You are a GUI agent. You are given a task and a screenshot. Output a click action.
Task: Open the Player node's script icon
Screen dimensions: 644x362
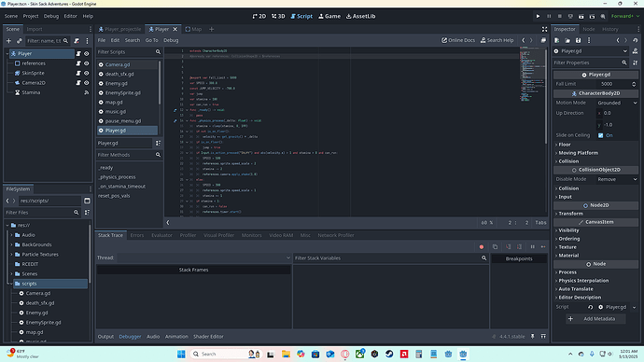(x=78, y=53)
